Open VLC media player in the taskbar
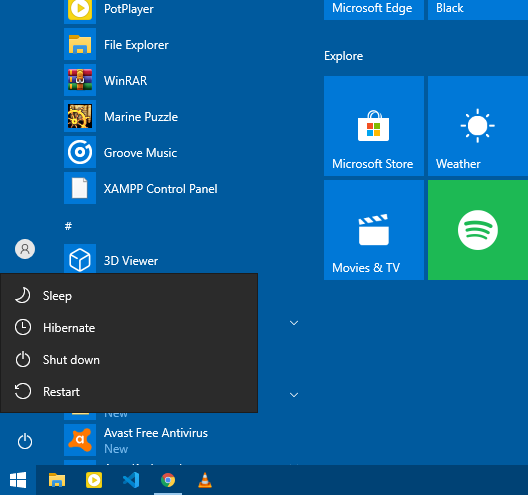 [x=205, y=480]
